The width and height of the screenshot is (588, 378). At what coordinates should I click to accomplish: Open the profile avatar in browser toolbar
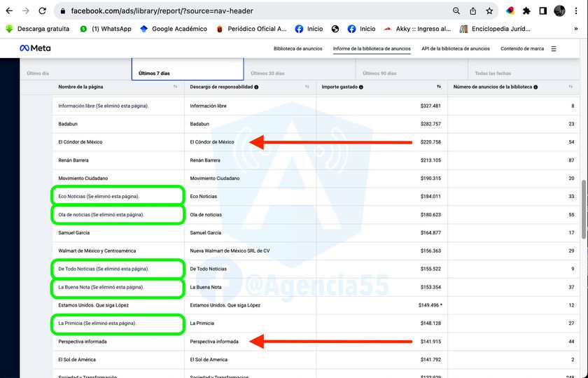click(x=559, y=11)
